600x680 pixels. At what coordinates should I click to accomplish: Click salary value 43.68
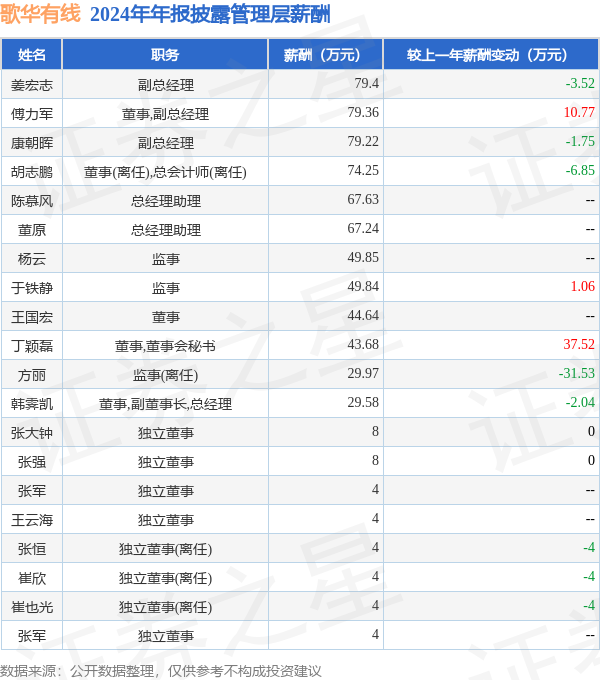(363, 344)
